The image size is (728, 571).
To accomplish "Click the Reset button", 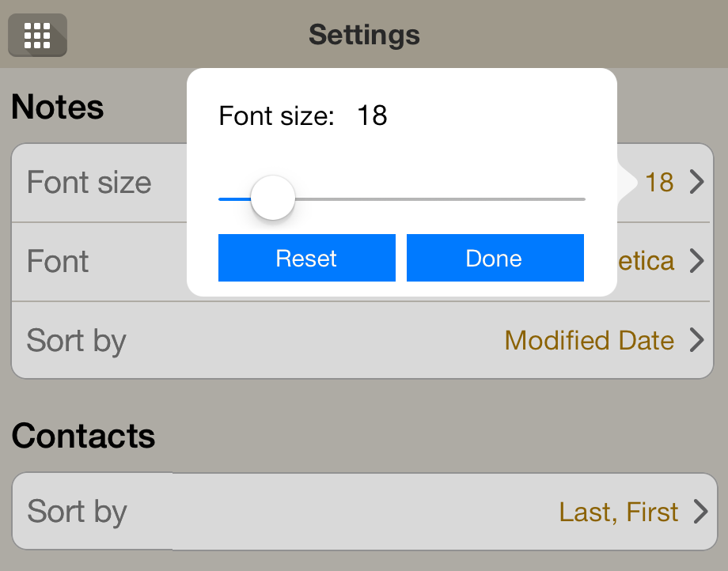I will point(307,258).
